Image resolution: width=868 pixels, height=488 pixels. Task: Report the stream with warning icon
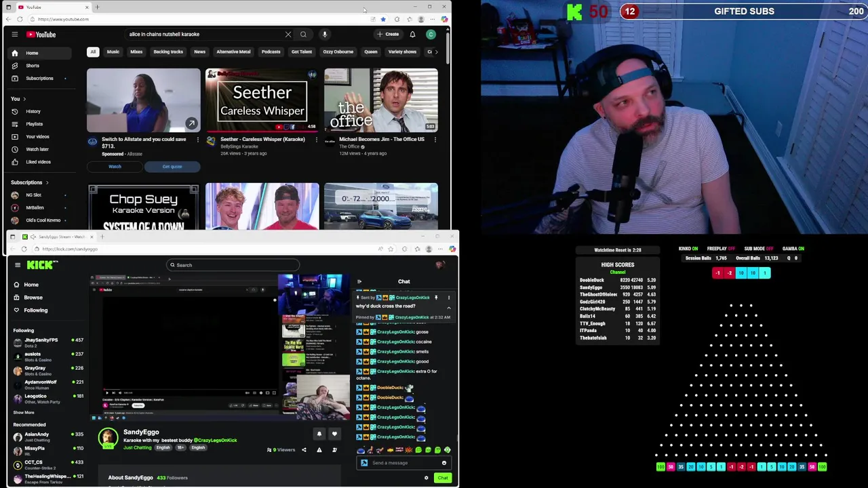[x=319, y=450]
